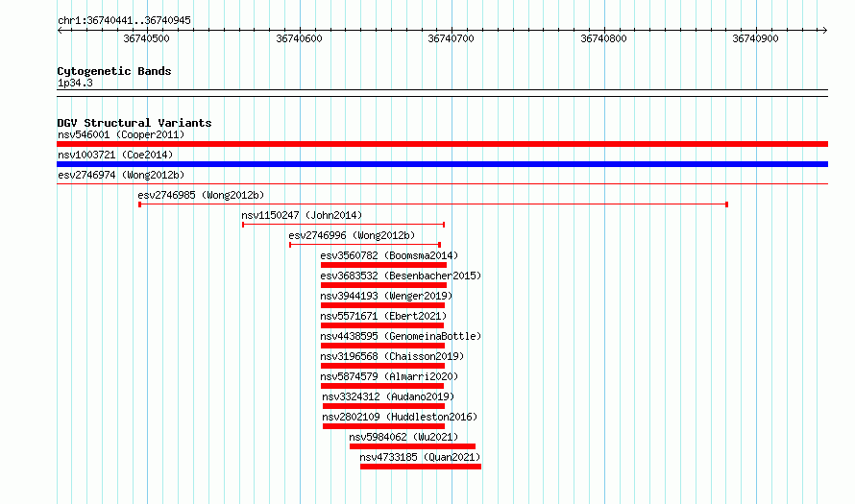Image resolution: width=855 pixels, height=504 pixels.
Task: Select the nsv3944193 red feature bar
Action: (x=382, y=305)
